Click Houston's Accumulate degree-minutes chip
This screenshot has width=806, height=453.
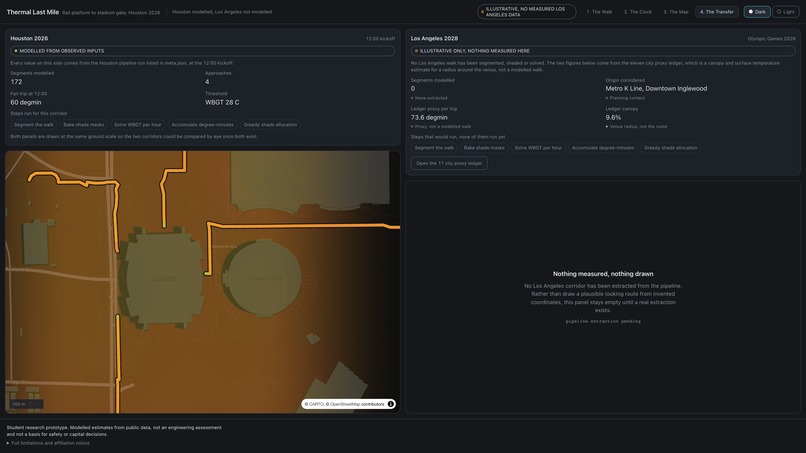pos(203,125)
